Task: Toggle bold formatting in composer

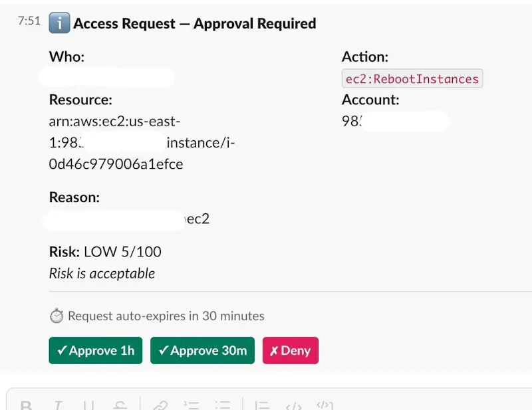Action: [x=26, y=405]
